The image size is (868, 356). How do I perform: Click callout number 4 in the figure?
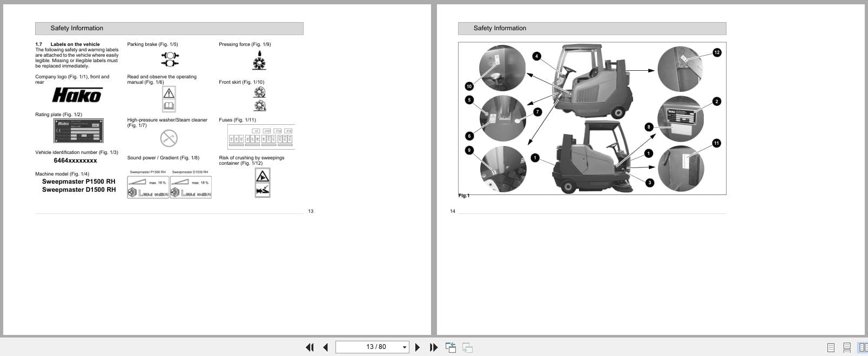536,56
